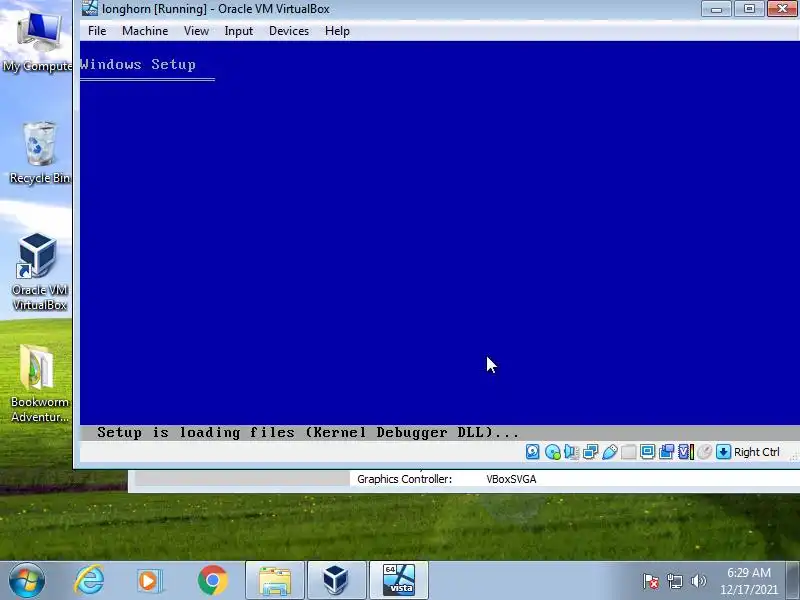Click the USB devices indicator icon
Viewport: 800px width, 600px height.
click(609, 452)
